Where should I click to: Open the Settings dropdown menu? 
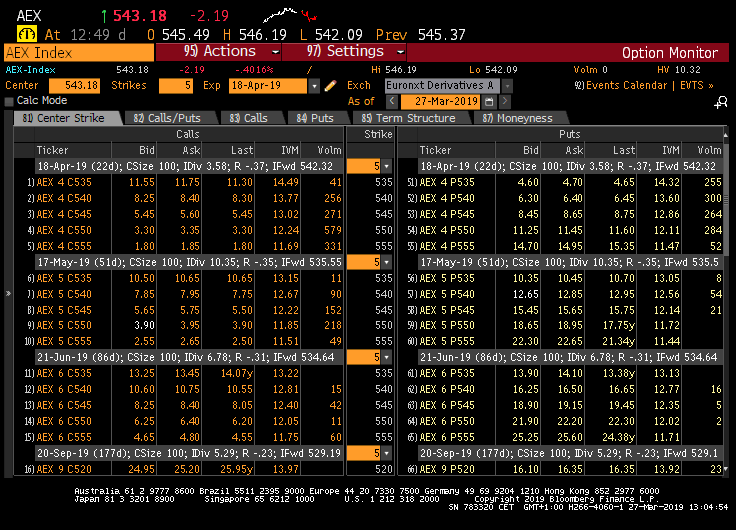click(345, 51)
